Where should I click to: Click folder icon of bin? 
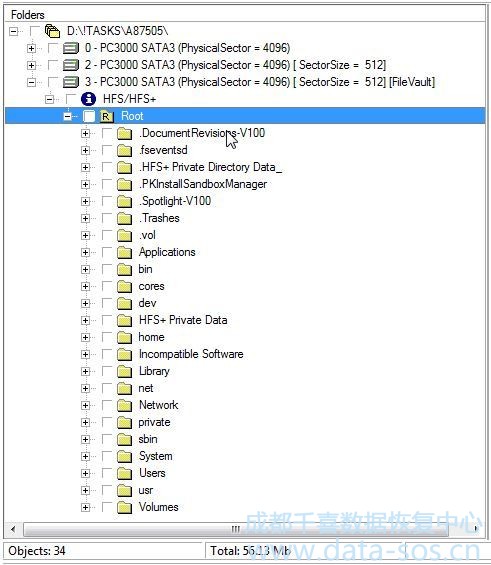click(x=125, y=269)
